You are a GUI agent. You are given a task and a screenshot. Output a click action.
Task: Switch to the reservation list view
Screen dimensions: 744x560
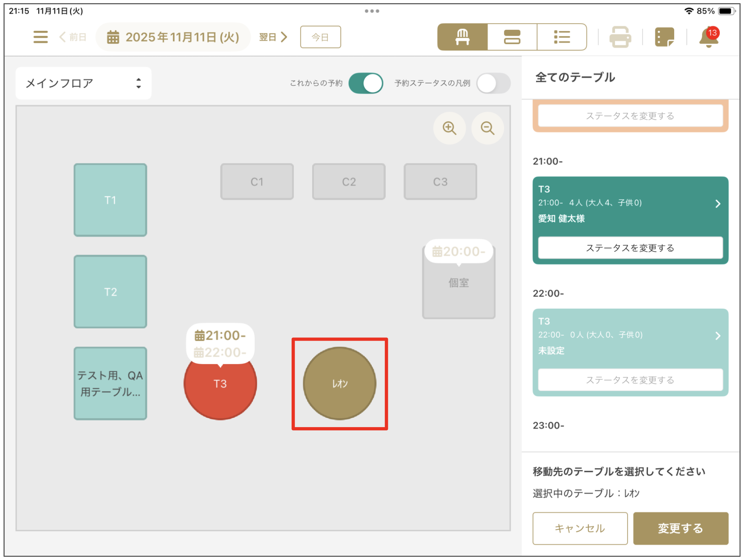pyautogui.click(x=562, y=37)
